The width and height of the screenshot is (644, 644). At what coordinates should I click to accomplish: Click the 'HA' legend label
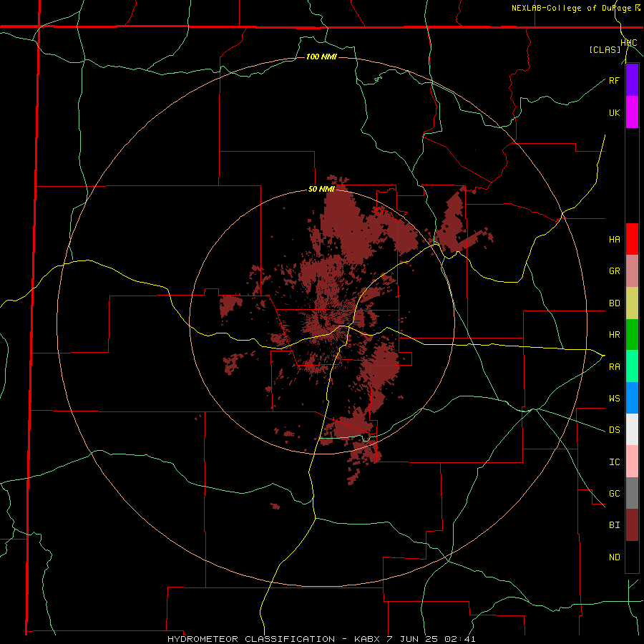click(x=614, y=239)
